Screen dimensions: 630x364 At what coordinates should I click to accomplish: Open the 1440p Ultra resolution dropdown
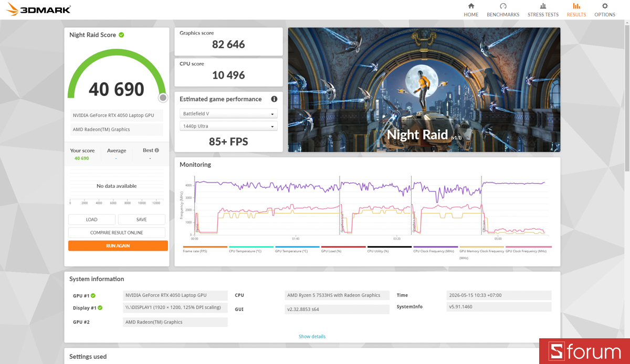coord(228,126)
